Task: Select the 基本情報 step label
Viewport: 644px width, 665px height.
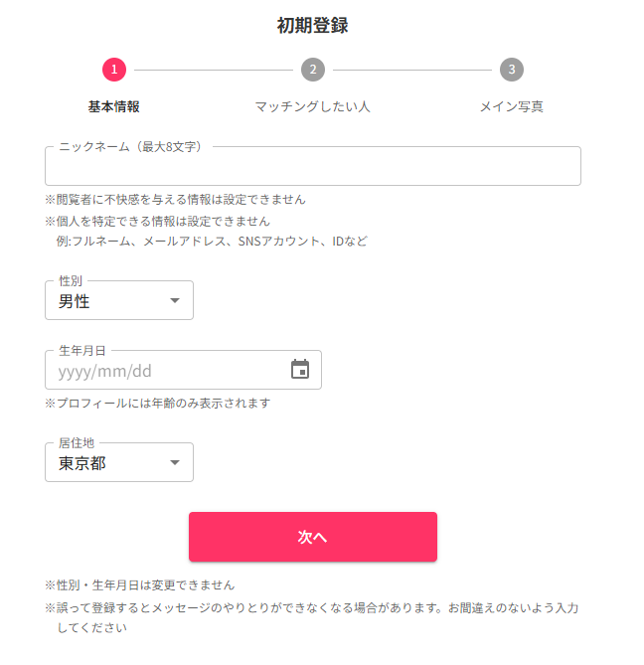Action: click(114, 106)
